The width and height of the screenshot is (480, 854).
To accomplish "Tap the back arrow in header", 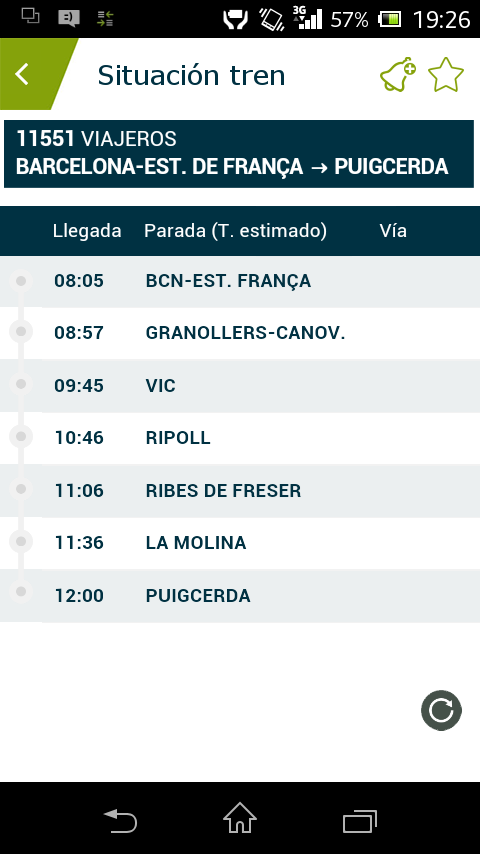I will point(23,74).
